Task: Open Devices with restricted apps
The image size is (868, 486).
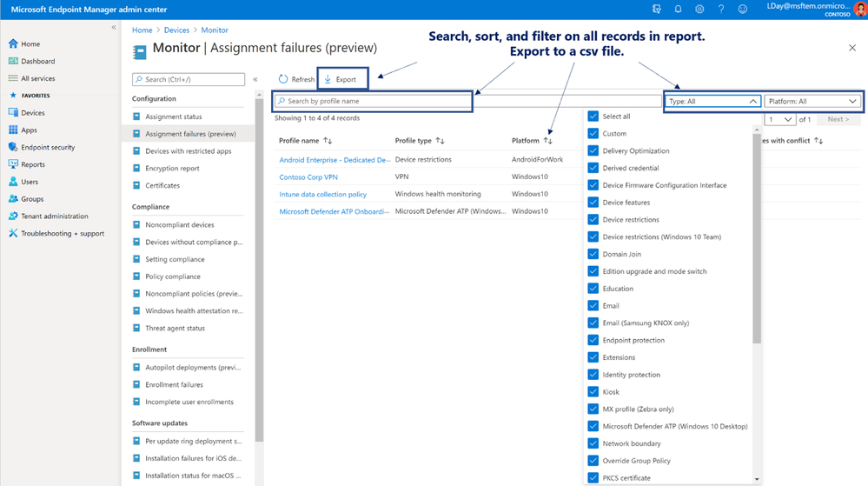Action: tap(189, 150)
